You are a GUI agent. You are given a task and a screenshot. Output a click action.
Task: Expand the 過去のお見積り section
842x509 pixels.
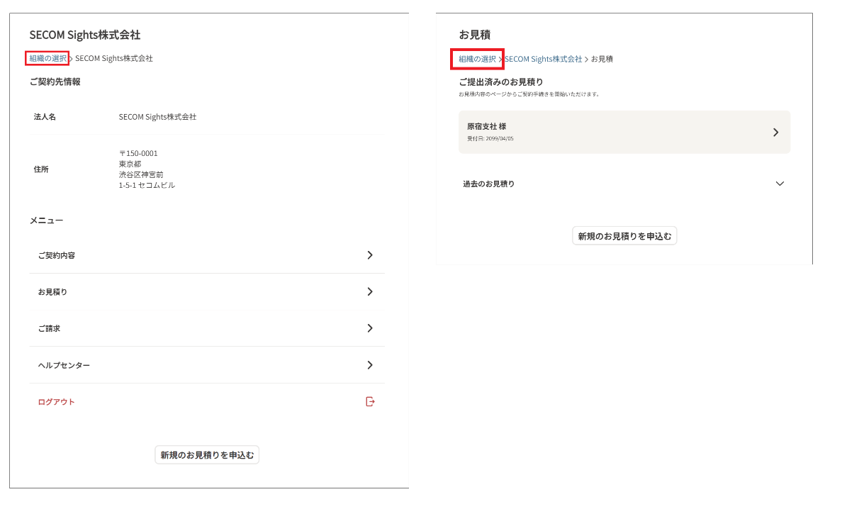(x=624, y=184)
